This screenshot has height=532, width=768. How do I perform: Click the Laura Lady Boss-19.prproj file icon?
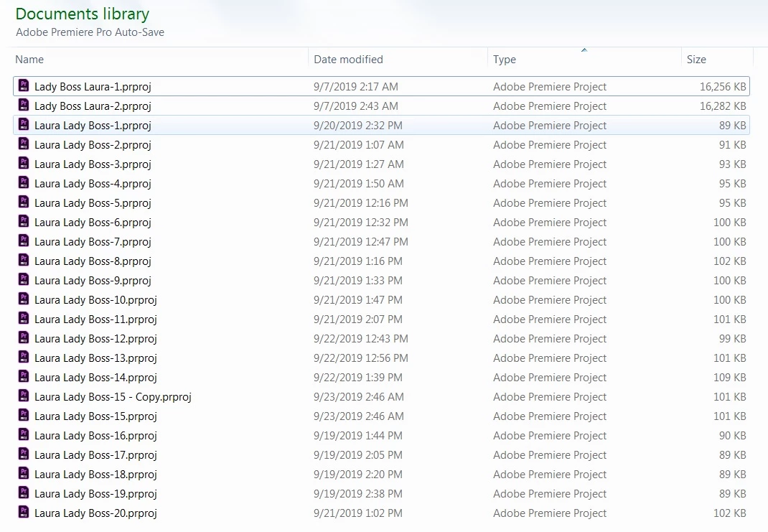click(24, 493)
